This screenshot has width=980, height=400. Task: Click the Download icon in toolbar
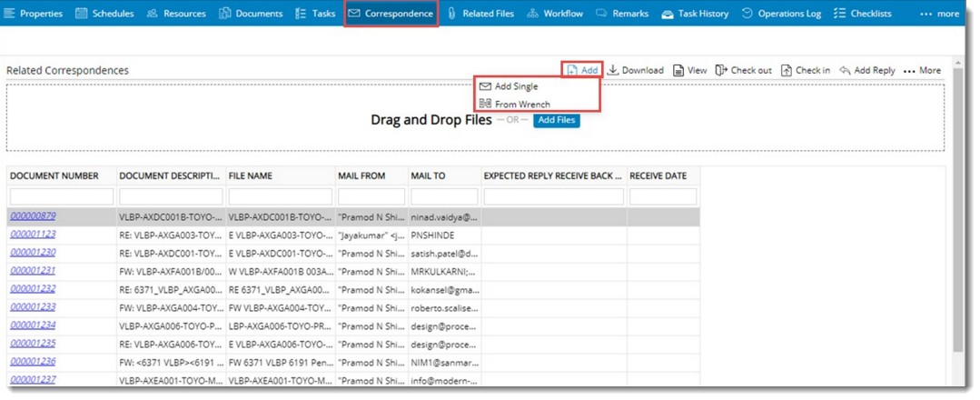tap(635, 70)
